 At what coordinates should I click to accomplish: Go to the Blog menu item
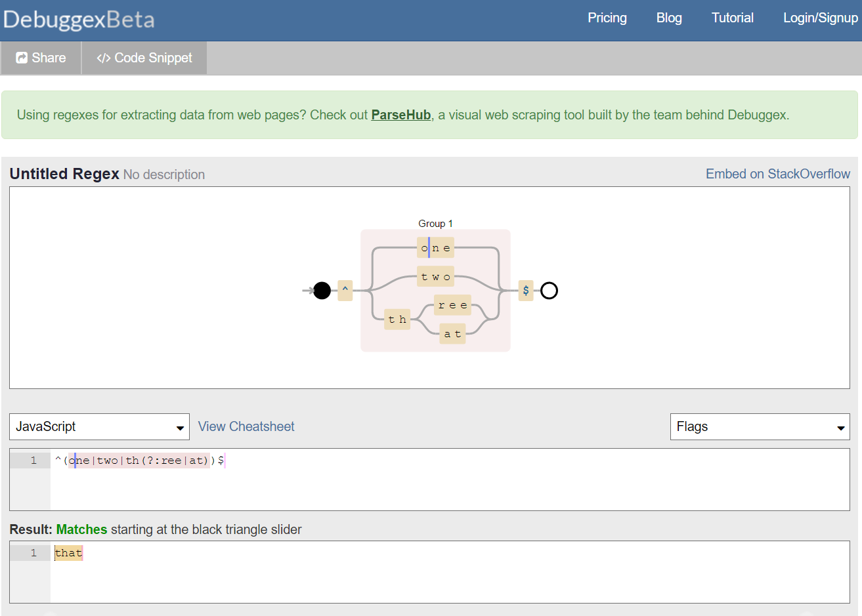click(x=669, y=18)
